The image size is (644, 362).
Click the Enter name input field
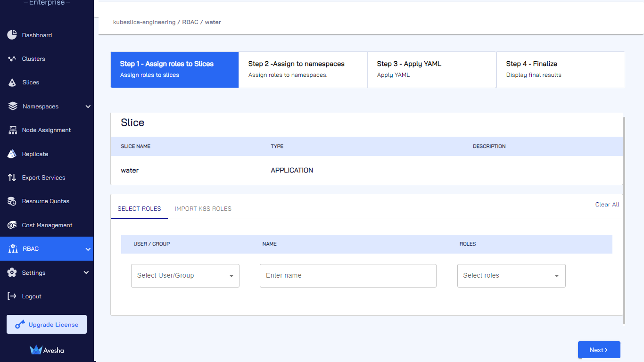click(348, 276)
